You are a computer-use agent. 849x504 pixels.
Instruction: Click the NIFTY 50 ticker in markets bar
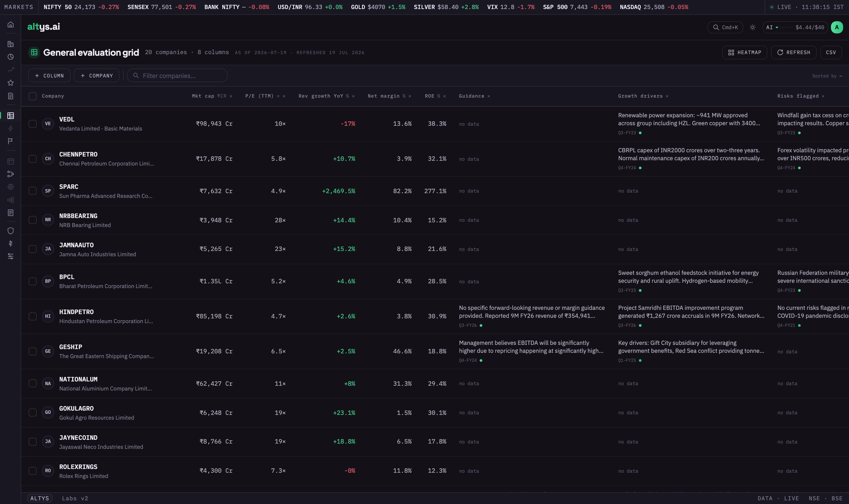click(x=81, y=7)
